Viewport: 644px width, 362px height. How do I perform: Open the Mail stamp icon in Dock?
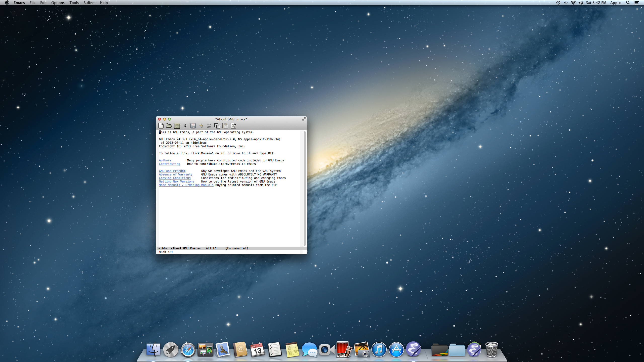point(223,349)
